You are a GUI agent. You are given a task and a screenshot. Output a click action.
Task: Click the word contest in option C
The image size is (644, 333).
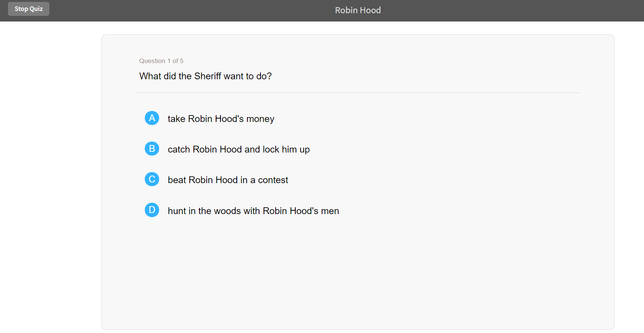pos(273,180)
